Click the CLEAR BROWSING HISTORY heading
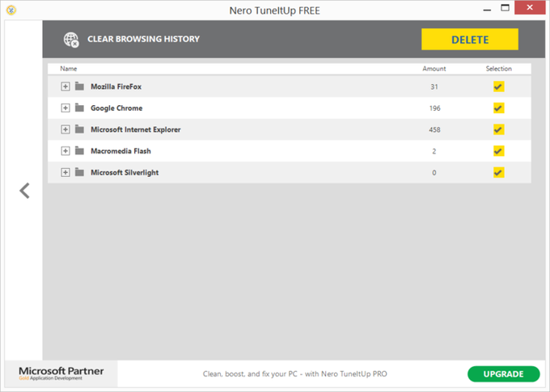Screen dimensions: 550x392 point(143,39)
